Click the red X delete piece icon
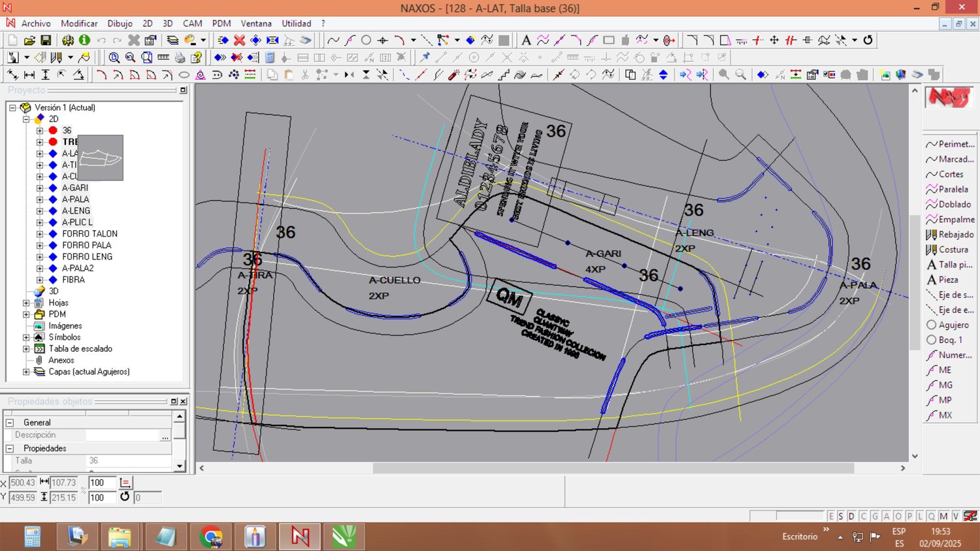 point(240,41)
